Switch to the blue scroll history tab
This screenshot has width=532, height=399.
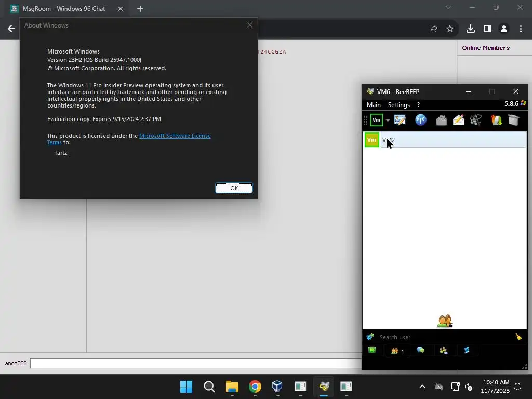tap(467, 351)
